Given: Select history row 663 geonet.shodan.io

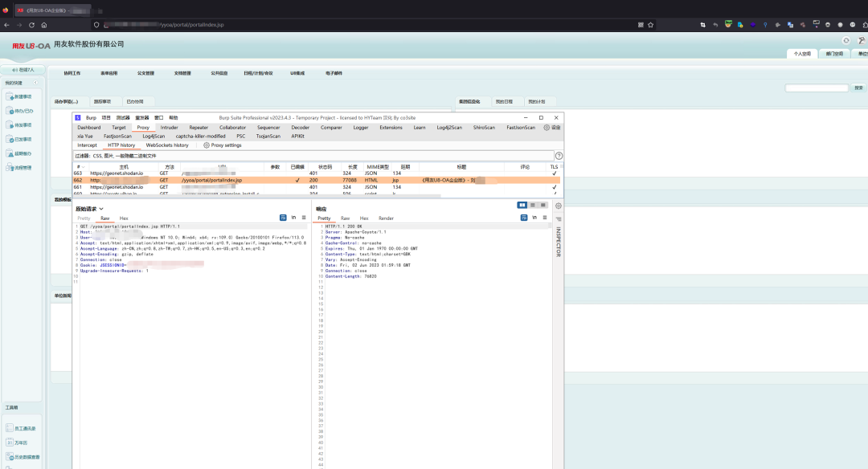Looking at the screenshot, I should click(316, 173).
